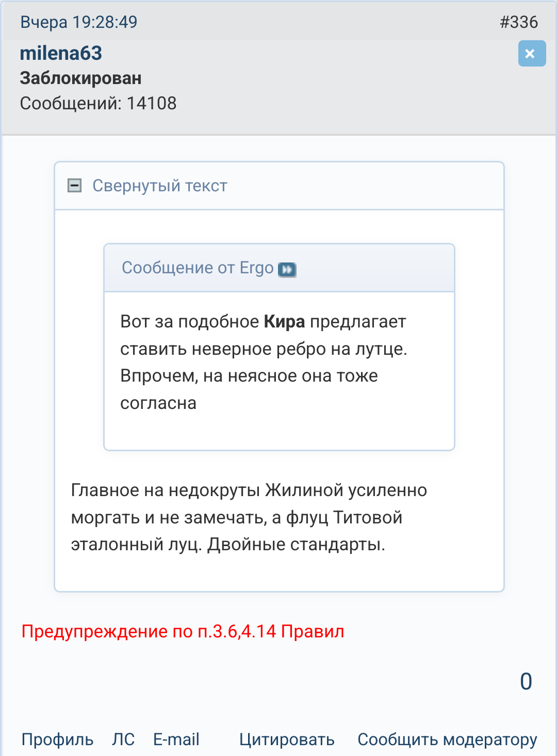Click the blue × button beside milena63
Viewport: 557px width, 756px height.
[532, 54]
